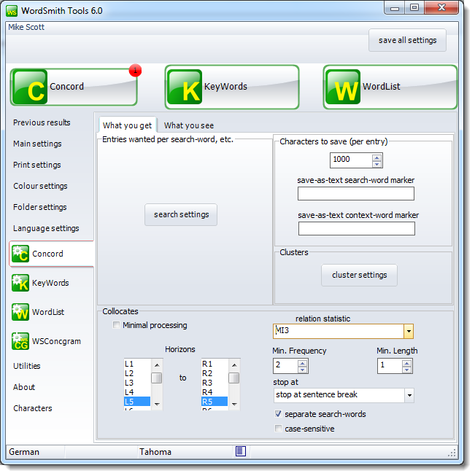Enable the case-sensitive checkbox

pyautogui.click(x=279, y=429)
